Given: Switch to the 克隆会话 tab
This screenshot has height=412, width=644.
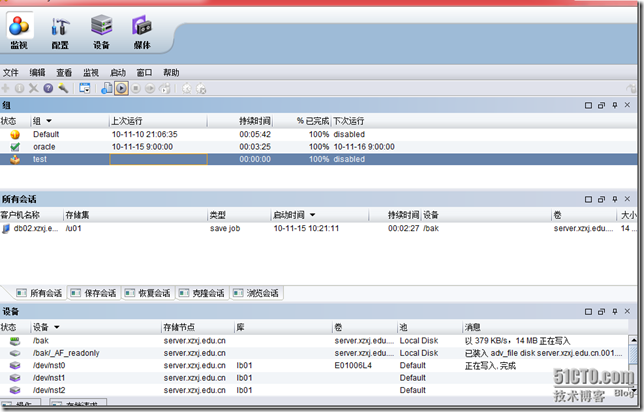Looking at the screenshot, I should coord(202,293).
